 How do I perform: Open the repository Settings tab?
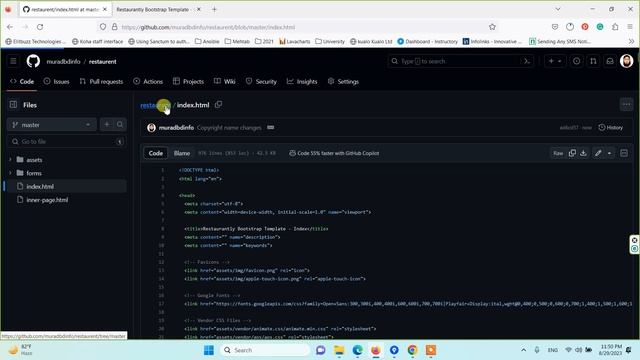[343, 81]
